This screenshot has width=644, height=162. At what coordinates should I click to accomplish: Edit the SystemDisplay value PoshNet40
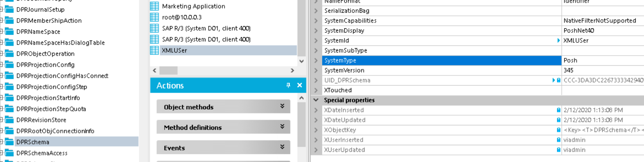603,30
